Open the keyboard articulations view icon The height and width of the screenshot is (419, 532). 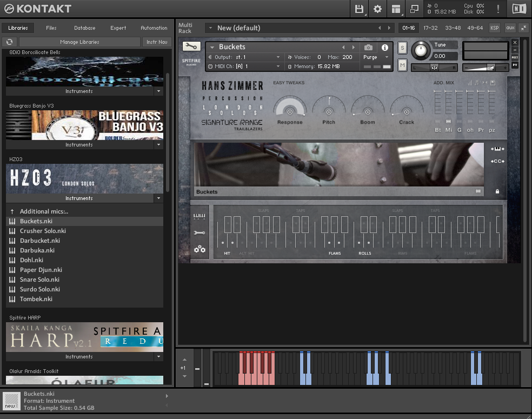(x=199, y=216)
